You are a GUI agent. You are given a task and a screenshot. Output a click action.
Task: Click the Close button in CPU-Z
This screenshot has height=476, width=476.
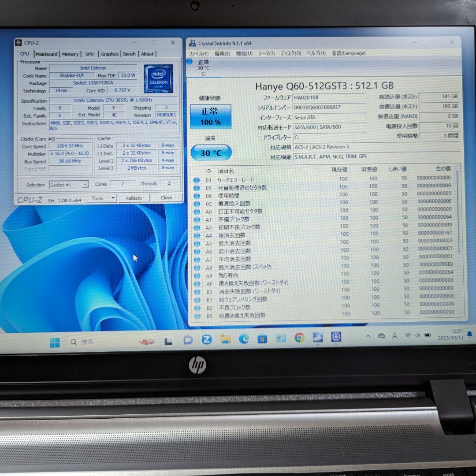click(x=166, y=197)
